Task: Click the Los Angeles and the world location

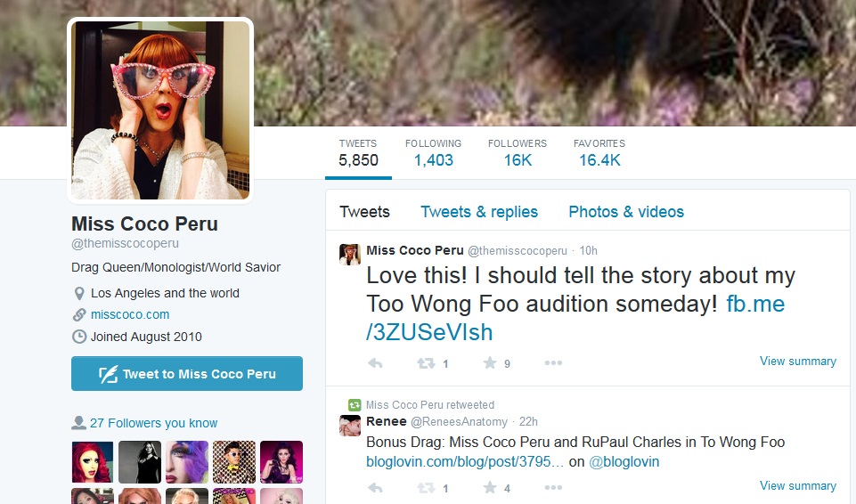Action: tap(165, 294)
